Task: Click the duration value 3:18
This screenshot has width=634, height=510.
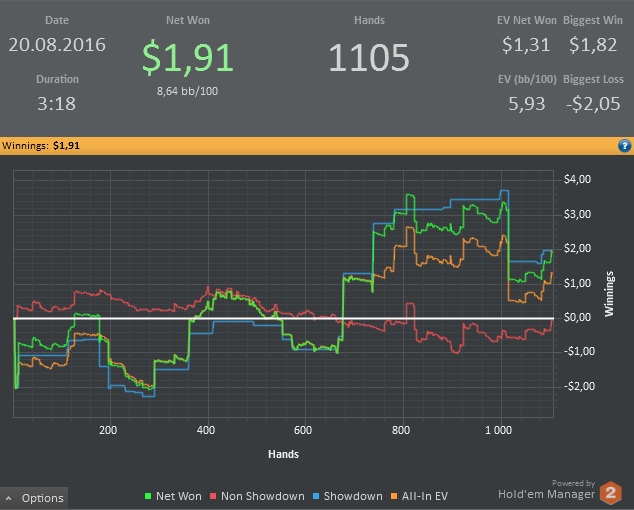Action: 57,104
